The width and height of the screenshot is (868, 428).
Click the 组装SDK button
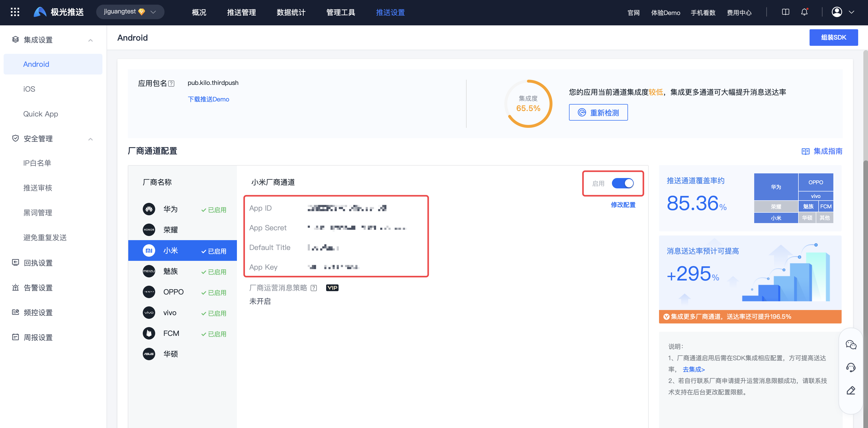[833, 38]
